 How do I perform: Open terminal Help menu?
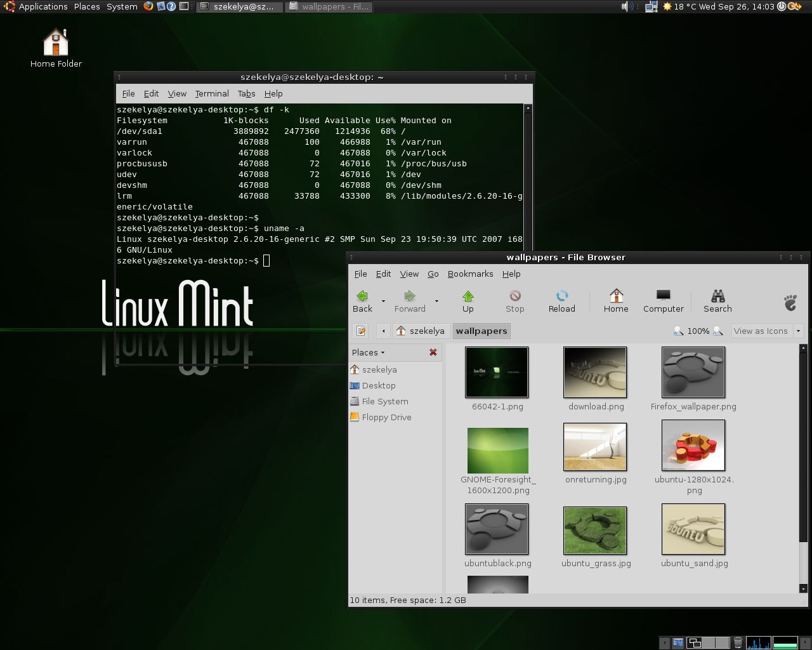[273, 93]
